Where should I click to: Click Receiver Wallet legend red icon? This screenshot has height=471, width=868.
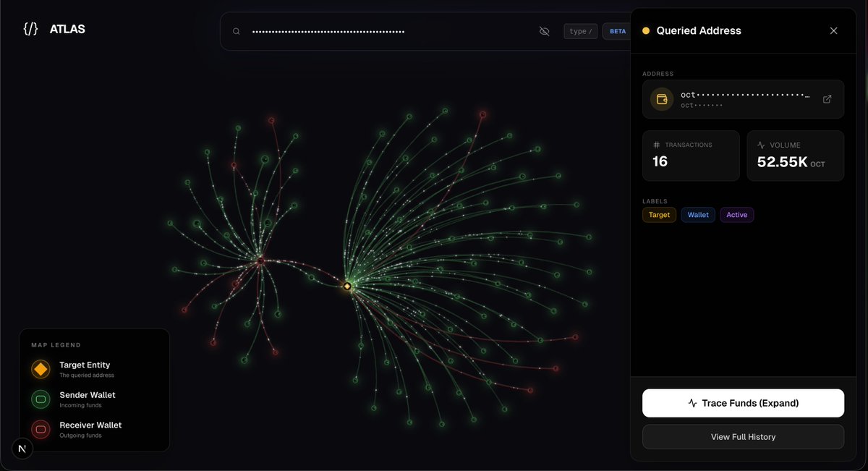point(41,430)
